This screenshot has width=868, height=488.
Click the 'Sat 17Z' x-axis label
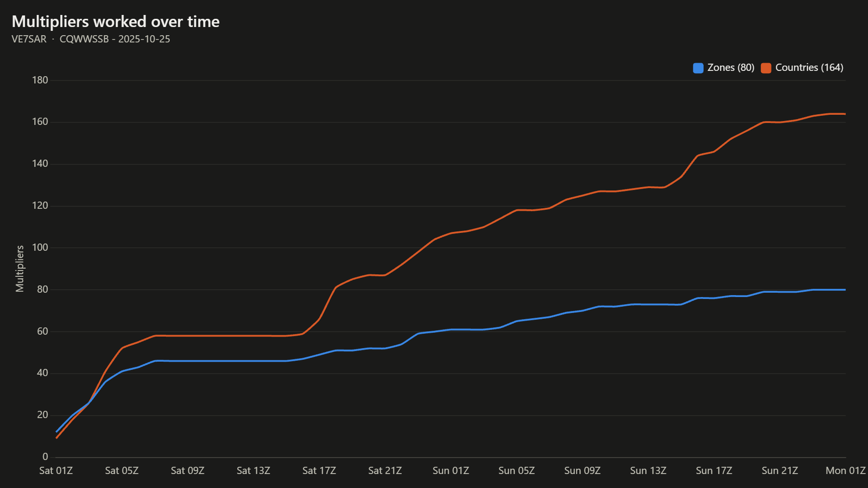click(x=319, y=471)
